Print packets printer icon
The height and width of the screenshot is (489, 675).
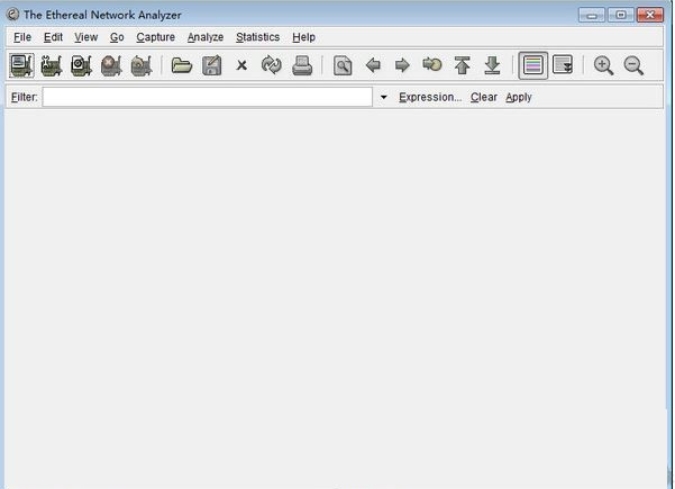302,65
